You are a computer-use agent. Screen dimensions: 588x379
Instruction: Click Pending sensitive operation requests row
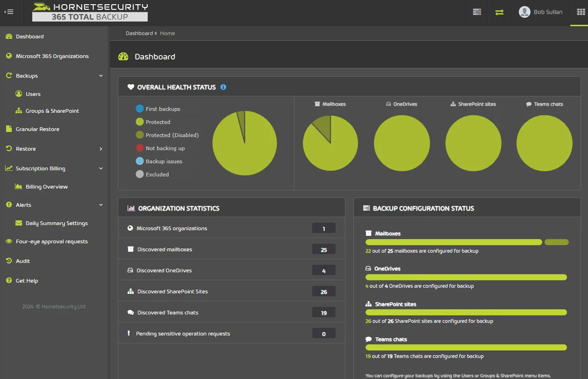tap(231, 334)
